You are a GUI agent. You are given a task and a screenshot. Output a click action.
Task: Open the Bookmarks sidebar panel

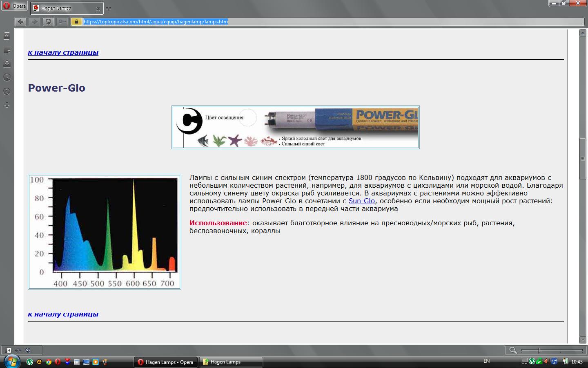pos(7,36)
